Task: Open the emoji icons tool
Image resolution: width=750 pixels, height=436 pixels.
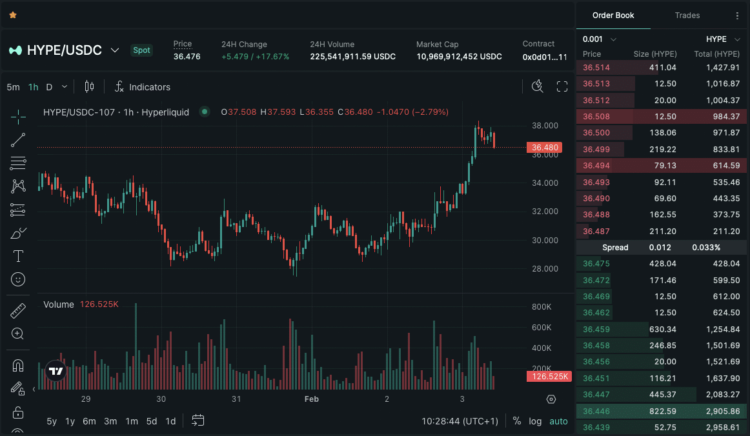Action: pyautogui.click(x=18, y=279)
